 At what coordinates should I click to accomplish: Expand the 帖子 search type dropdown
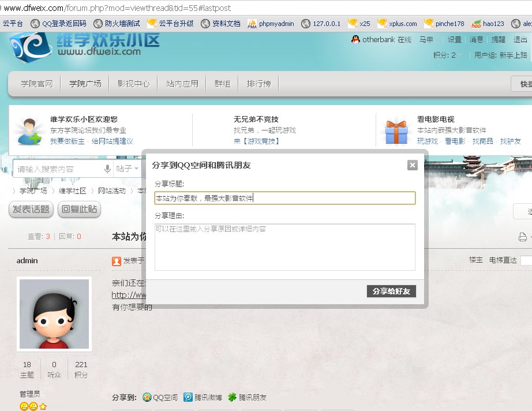click(x=127, y=169)
